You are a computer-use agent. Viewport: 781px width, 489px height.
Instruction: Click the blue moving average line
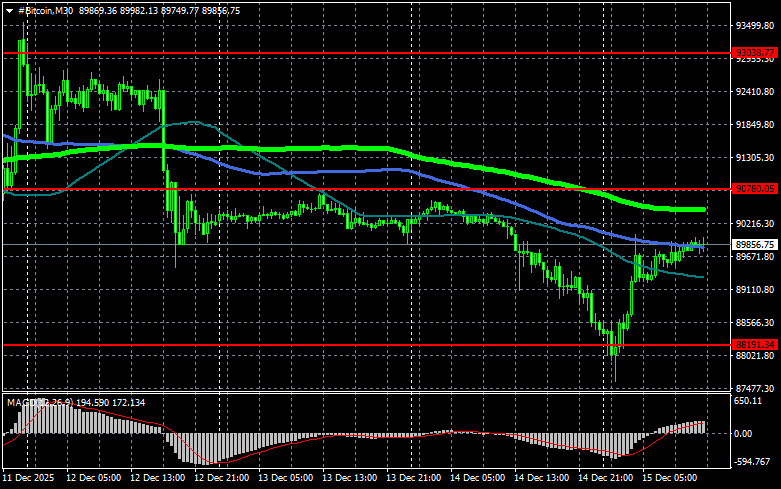pos(300,172)
